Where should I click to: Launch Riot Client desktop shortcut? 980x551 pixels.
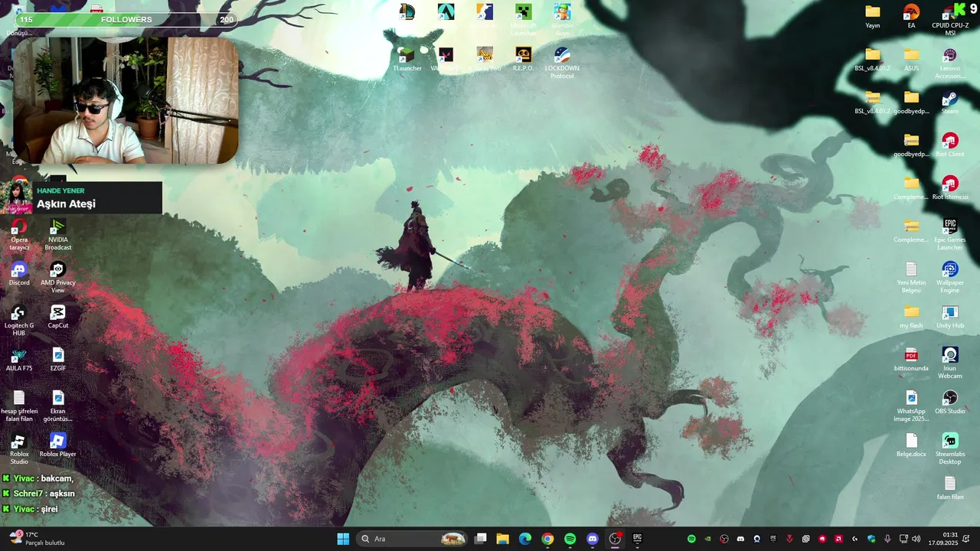coord(950,145)
